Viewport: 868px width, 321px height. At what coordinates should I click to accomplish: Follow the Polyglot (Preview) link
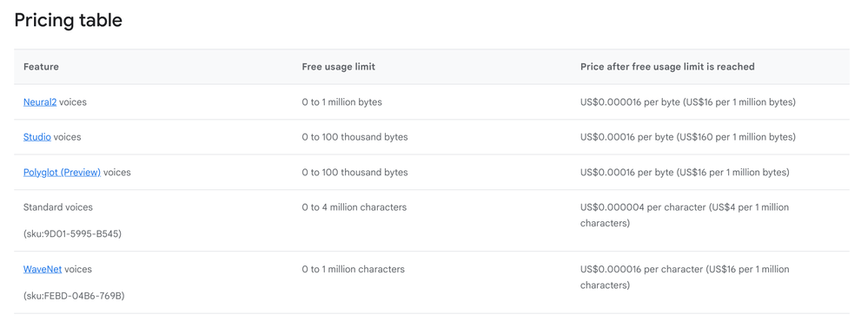pyautogui.click(x=62, y=173)
